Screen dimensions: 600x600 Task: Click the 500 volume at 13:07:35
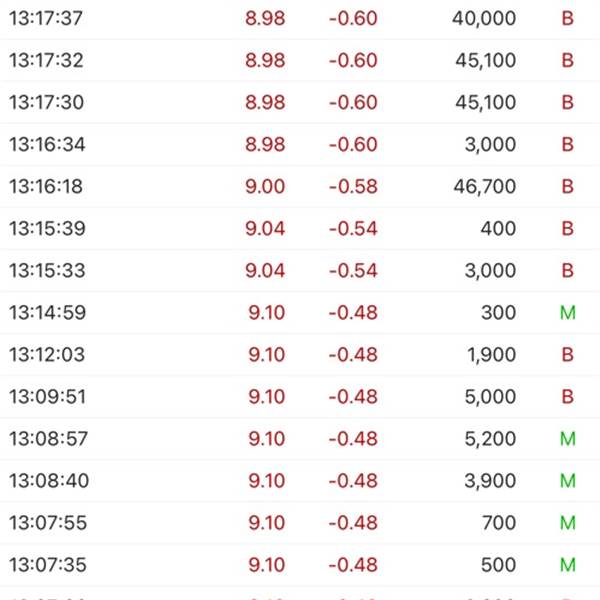pos(498,564)
